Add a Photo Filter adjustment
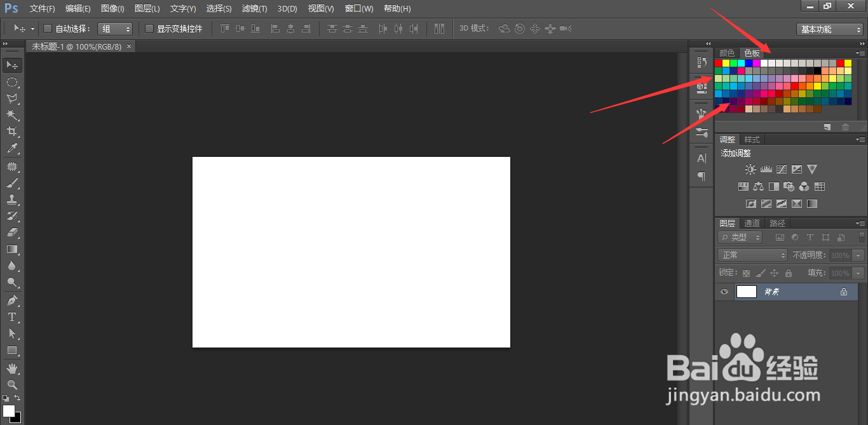Viewport: 868px width, 425px height. (x=789, y=187)
